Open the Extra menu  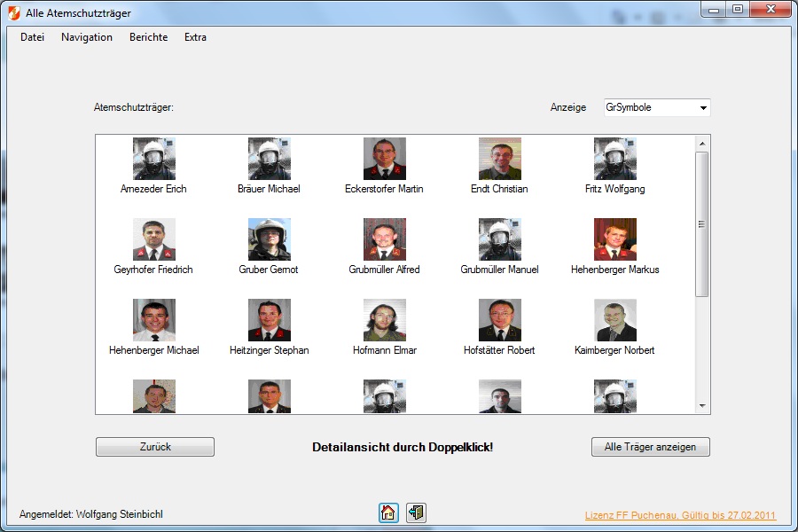pos(195,37)
